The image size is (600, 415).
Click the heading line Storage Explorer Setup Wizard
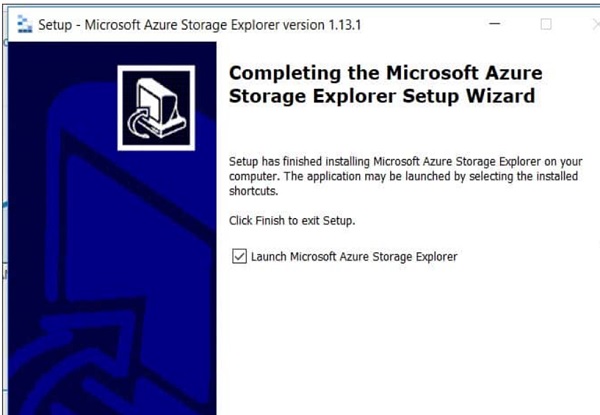(382, 96)
